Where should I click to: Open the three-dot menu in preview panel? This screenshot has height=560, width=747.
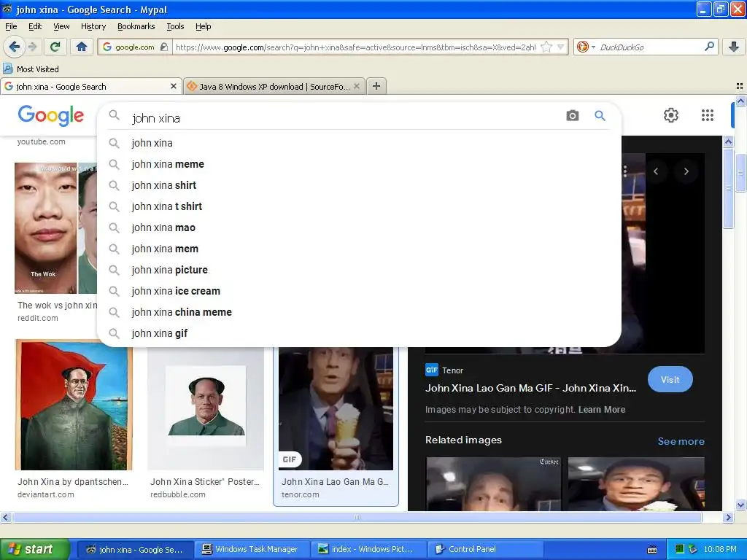625,171
